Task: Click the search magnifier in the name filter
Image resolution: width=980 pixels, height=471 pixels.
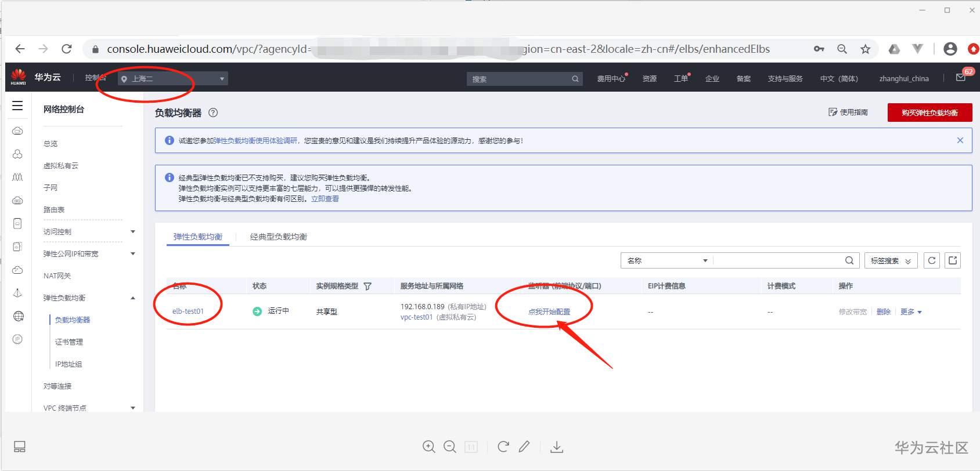Action: pyautogui.click(x=849, y=260)
